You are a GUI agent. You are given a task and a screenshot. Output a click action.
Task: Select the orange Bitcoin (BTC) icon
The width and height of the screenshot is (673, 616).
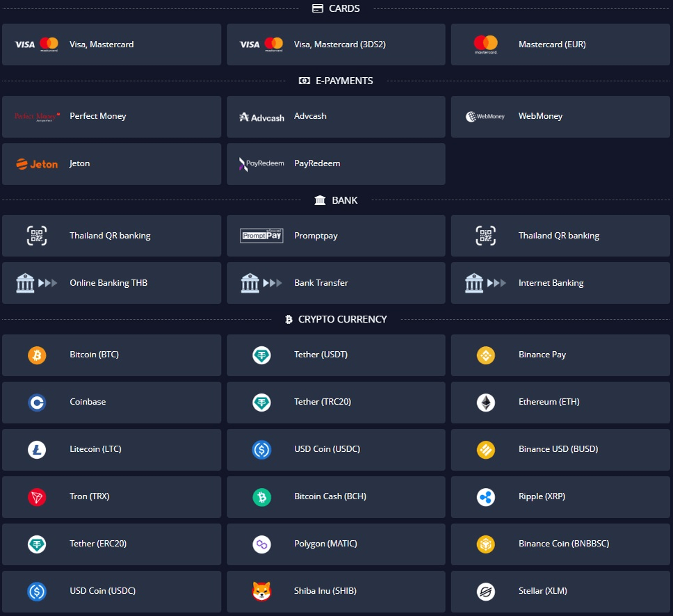(37, 355)
